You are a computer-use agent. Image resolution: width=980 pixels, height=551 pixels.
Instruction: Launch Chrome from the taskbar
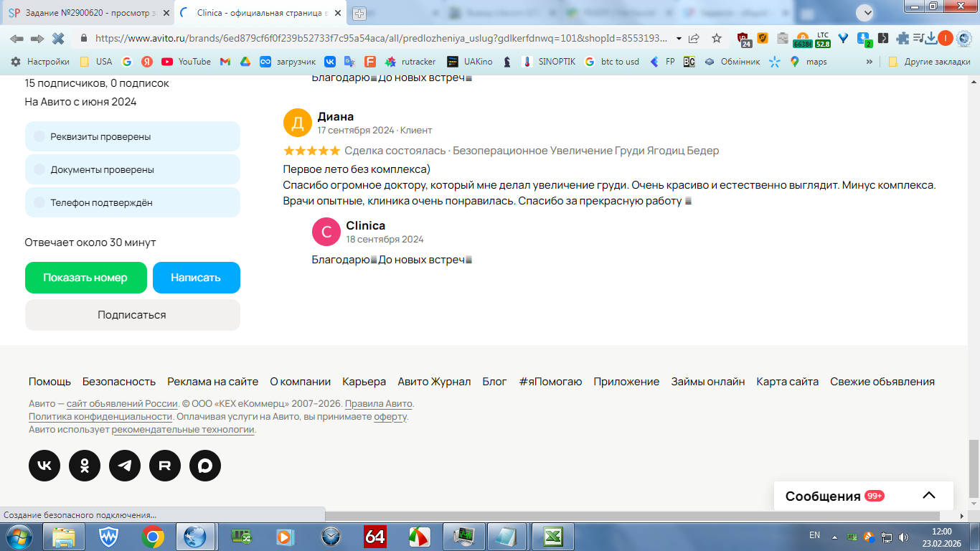152,536
